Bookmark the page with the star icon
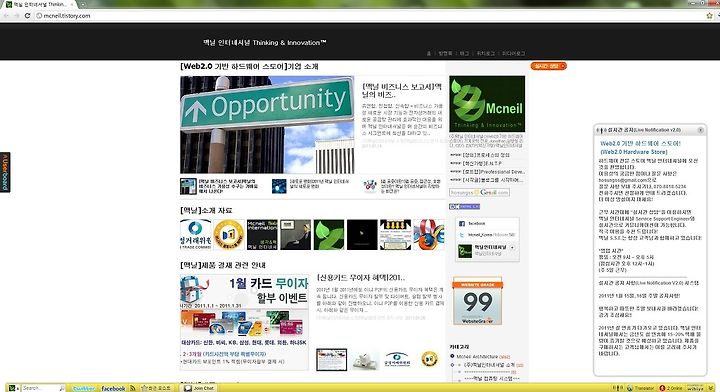Image resolution: width=720 pixels, height=392 pixels. [709, 16]
